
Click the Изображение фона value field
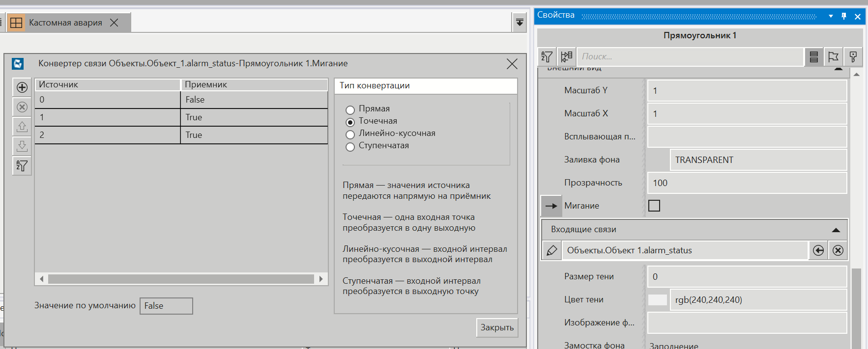click(747, 323)
